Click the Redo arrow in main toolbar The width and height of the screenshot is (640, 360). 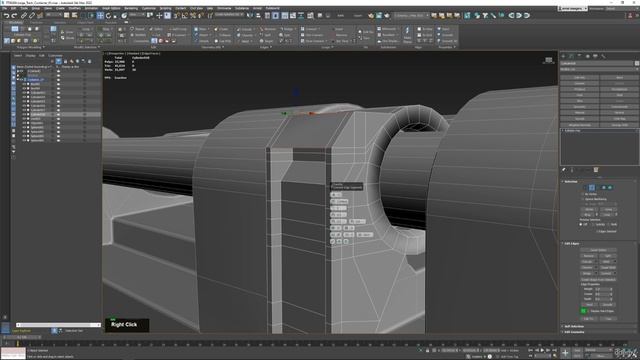(x=14, y=16)
